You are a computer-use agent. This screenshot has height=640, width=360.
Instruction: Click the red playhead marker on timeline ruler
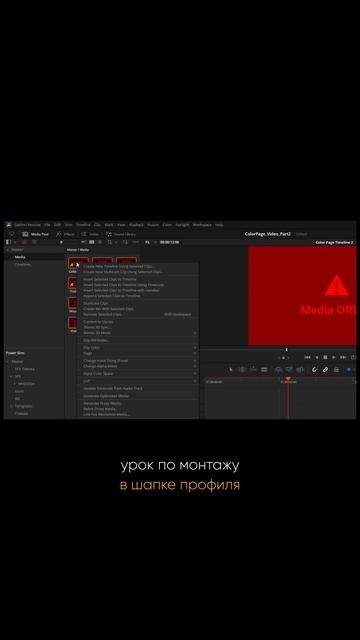[288, 379]
